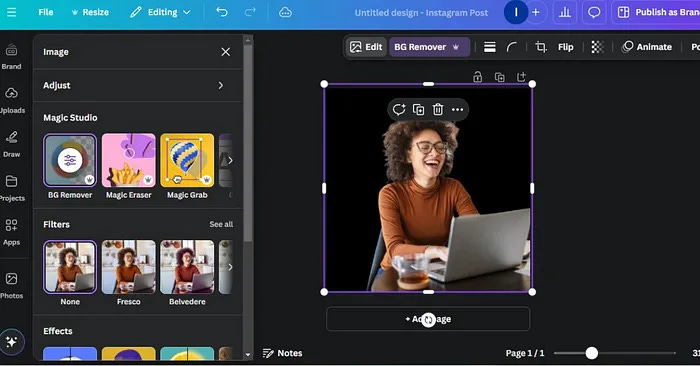Open the Draw sidebar tool
Image resolution: width=700 pixels, height=366 pixels.
tap(12, 145)
